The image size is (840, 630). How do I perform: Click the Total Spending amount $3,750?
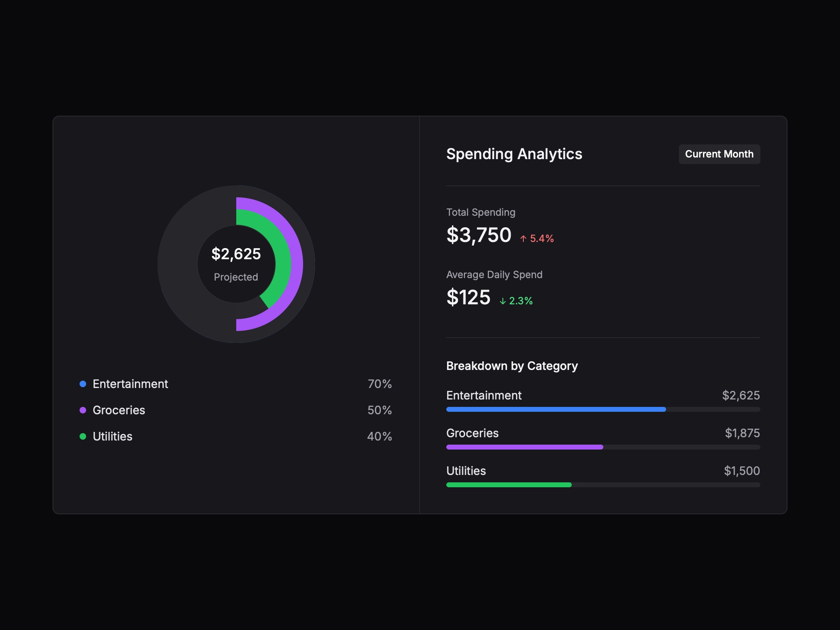pos(479,235)
